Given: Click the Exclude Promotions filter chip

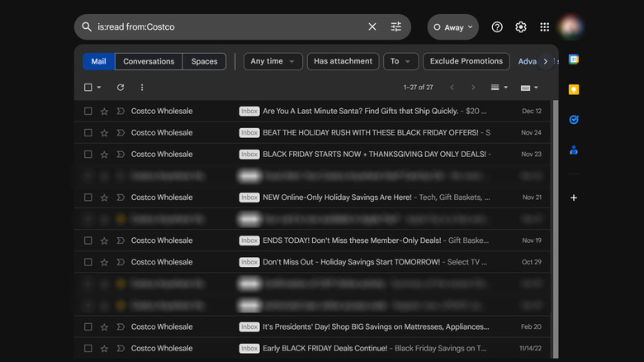Looking at the screenshot, I should click(x=466, y=61).
